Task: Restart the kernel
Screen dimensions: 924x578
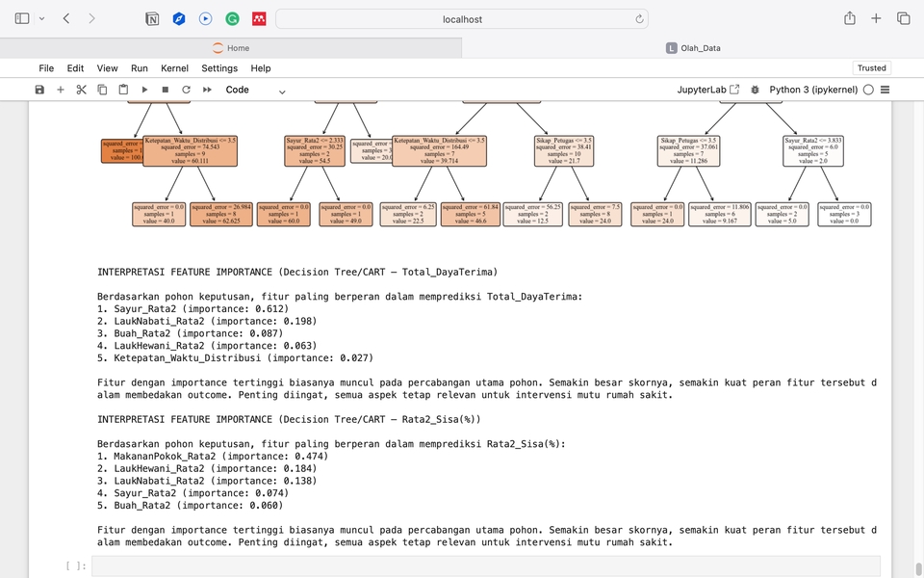Action: coord(186,90)
